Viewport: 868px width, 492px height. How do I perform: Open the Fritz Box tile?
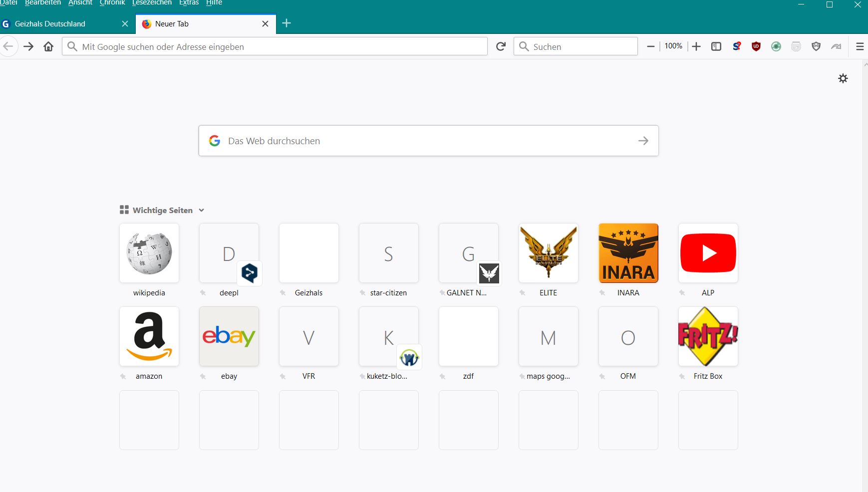pos(708,336)
